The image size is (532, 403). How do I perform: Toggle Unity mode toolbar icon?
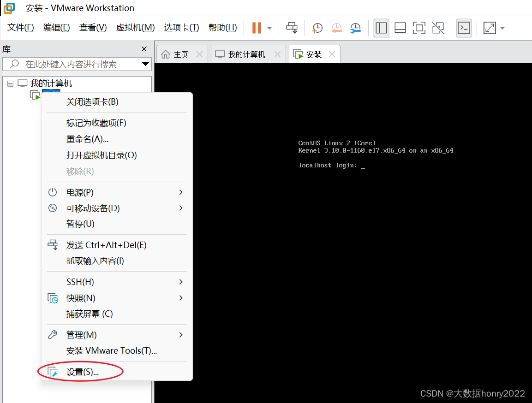click(438, 28)
